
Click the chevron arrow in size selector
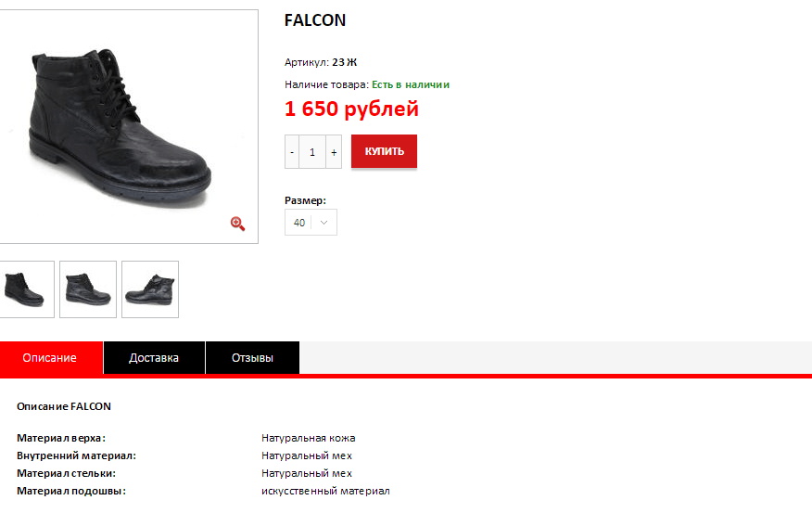324,223
